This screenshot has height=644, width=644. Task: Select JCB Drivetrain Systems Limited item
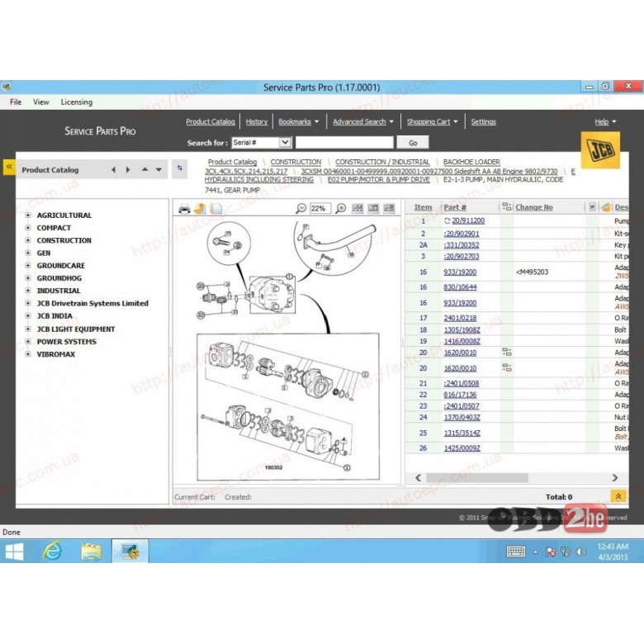pyautogui.click(x=92, y=303)
